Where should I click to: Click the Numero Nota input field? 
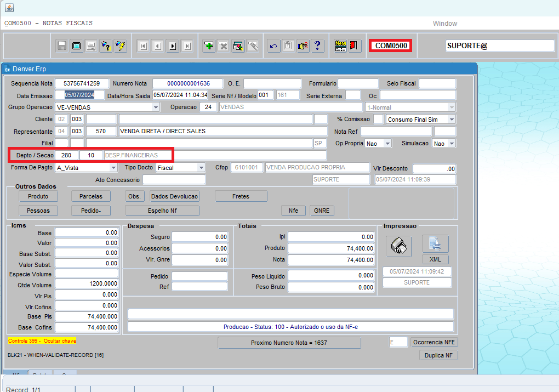click(x=187, y=83)
